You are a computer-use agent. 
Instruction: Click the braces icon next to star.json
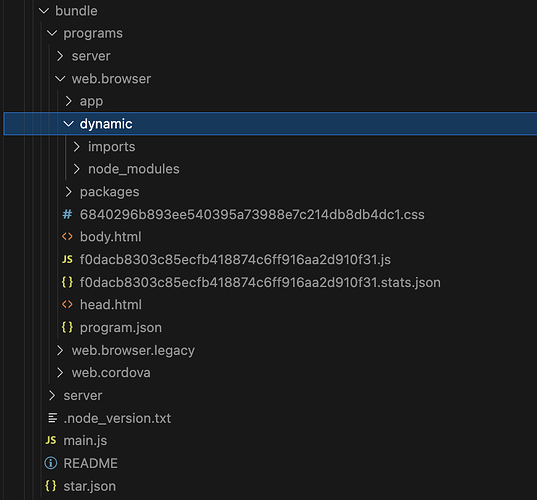(51, 486)
